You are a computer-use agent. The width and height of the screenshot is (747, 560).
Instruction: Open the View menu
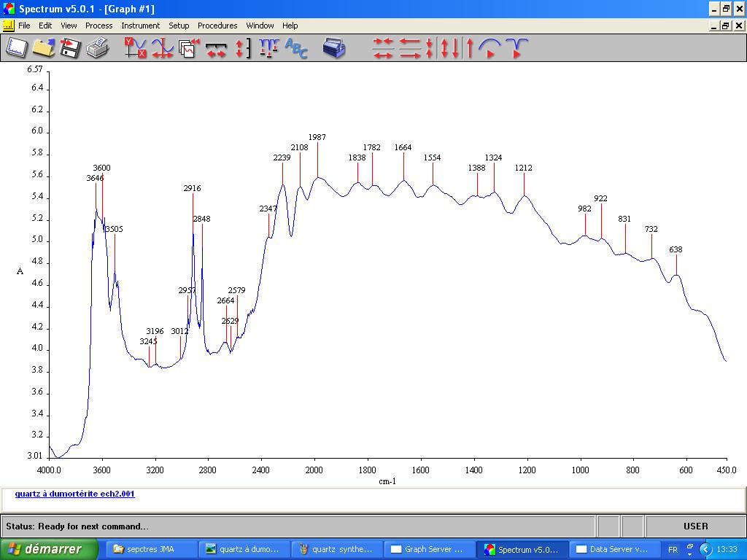point(69,26)
